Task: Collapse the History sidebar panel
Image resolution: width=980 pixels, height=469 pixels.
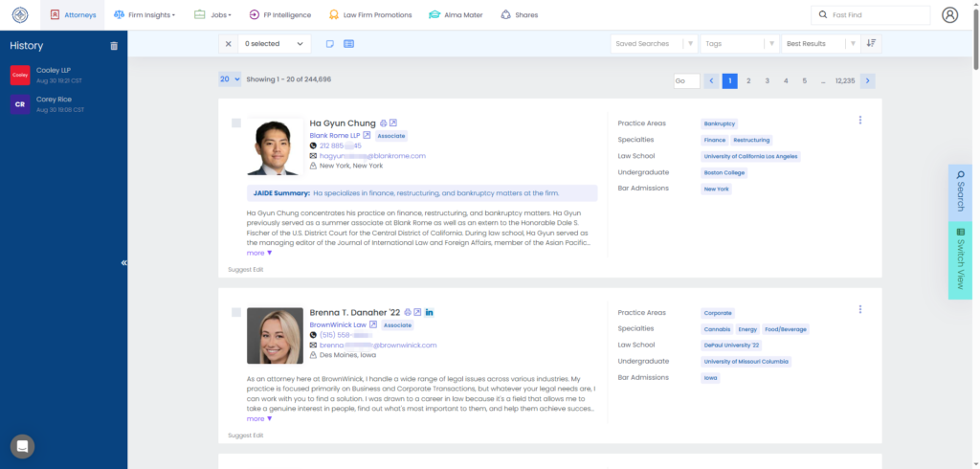Action: (123, 263)
